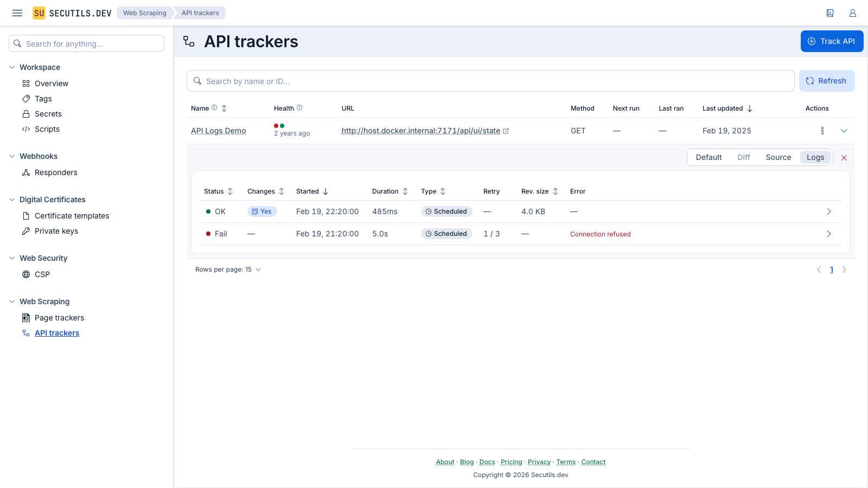The image size is (868, 488).
Task: Focus the Search for anything field
Action: coord(86,43)
